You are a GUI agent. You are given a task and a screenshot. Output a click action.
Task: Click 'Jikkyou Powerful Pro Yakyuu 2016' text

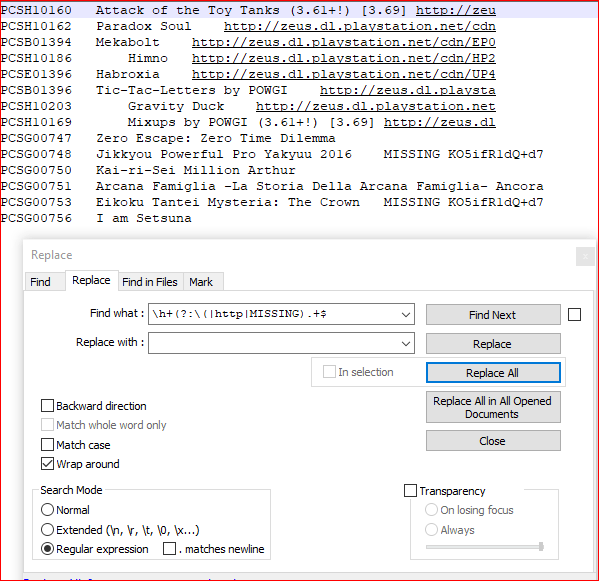coord(224,154)
